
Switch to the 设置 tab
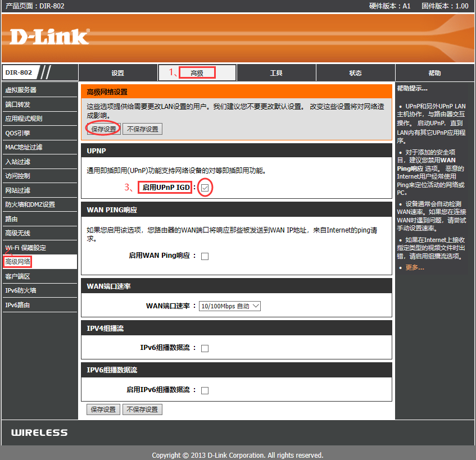pos(117,73)
